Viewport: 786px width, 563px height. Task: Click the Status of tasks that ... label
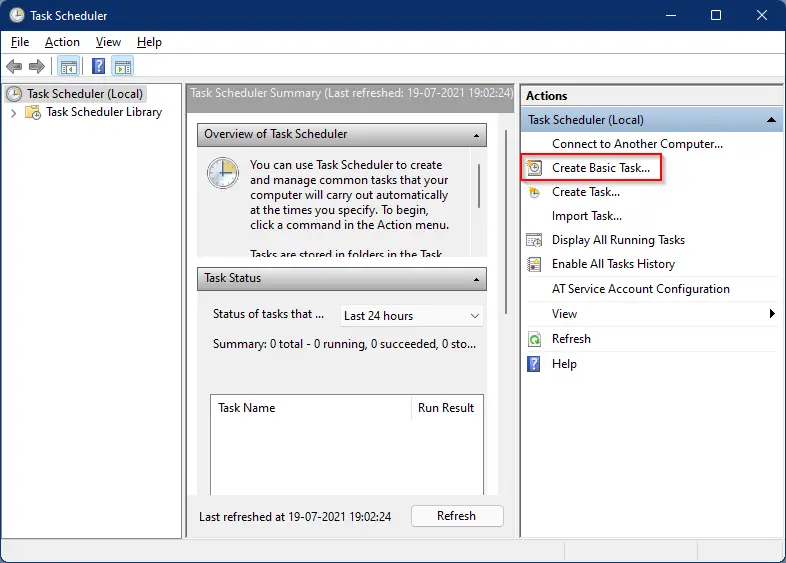click(268, 314)
